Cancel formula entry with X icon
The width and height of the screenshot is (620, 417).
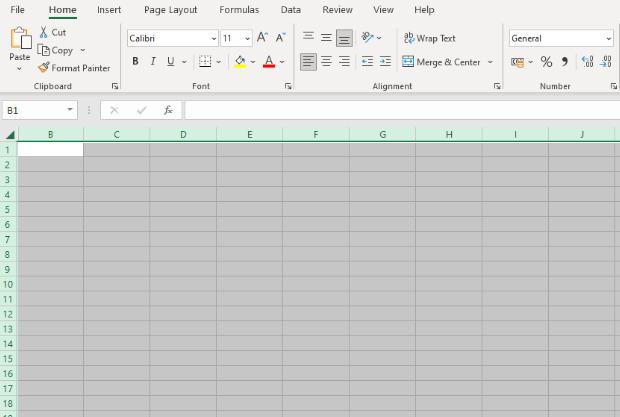[x=114, y=110]
